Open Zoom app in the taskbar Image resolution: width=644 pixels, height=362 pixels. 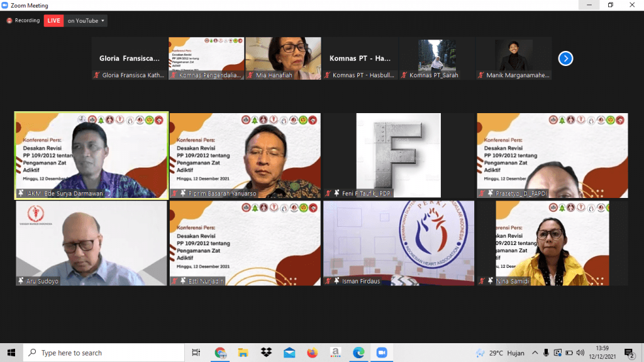coord(382,353)
